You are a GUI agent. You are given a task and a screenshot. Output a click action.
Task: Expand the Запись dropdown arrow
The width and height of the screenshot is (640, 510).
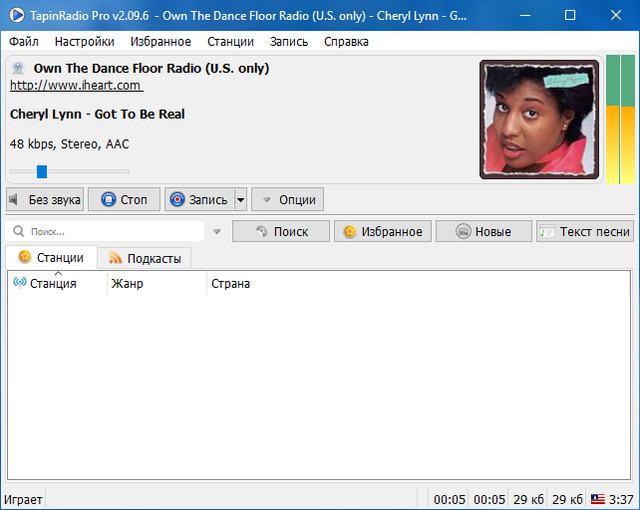pyautogui.click(x=240, y=199)
